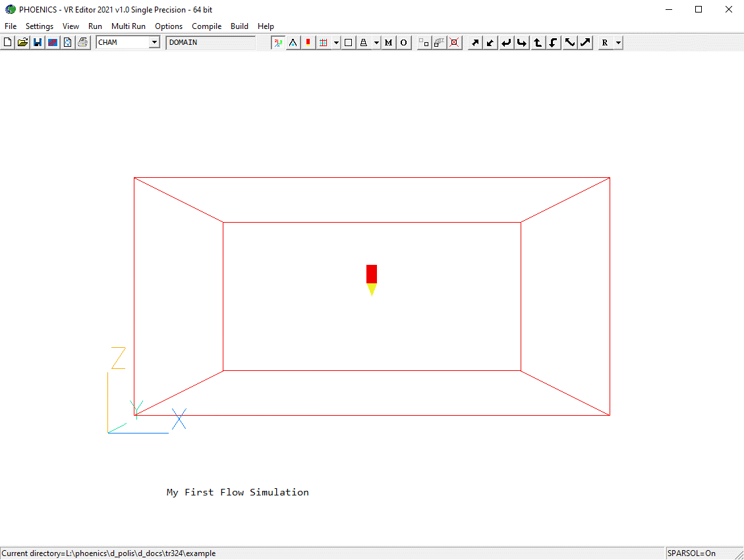Open the dropdown arrow next to R button
The width and height of the screenshot is (744, 560).
tap(618, 43)
